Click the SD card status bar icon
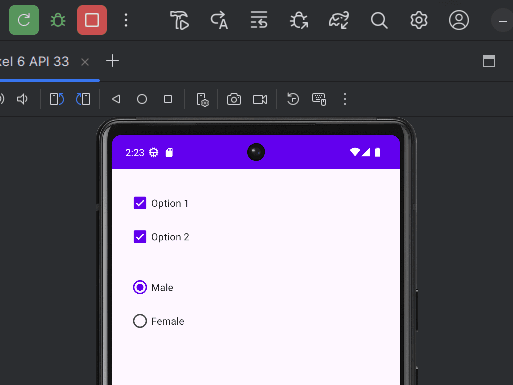The image size is (513, 385). [x=169, y=153]
